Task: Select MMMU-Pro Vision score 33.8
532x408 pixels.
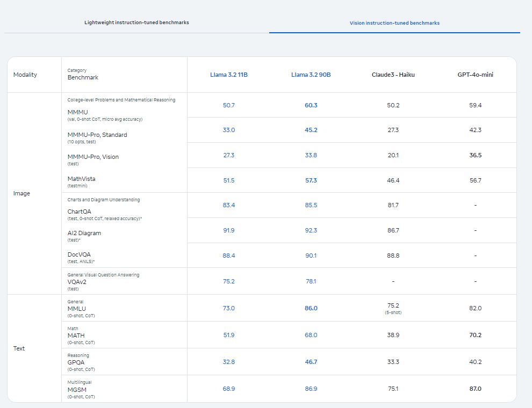Action: pyautogui.click(x=311, y=155)
